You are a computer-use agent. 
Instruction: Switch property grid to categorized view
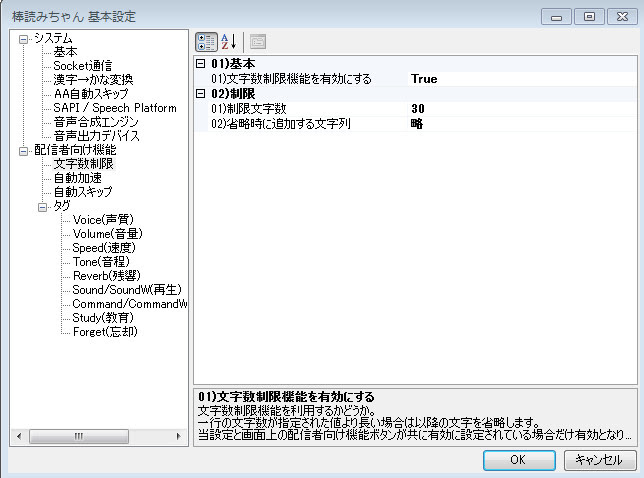(x=206, y=42)
